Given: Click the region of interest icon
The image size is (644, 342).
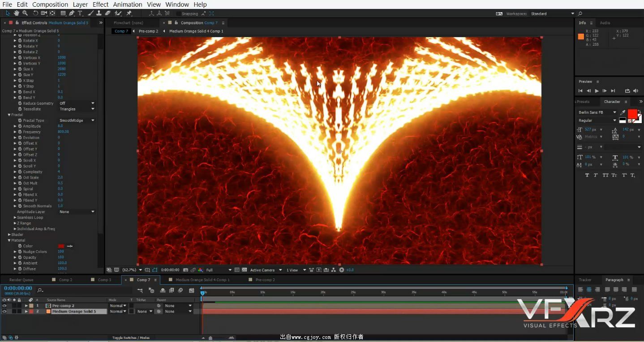Looking at the screenshot, I should pyautogui.click(x=237, y=270).
